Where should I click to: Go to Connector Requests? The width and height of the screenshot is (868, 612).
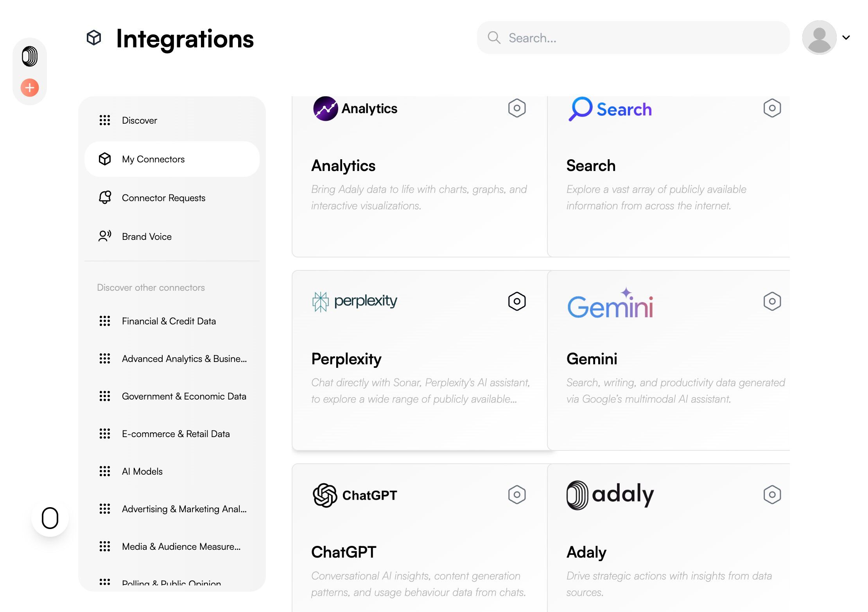click(x=163, y=198)
